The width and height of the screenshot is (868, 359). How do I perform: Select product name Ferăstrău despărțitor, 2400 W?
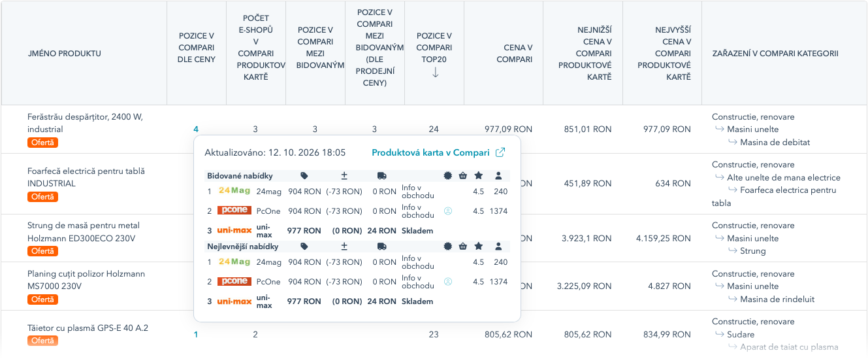click(x=85, y=123)
